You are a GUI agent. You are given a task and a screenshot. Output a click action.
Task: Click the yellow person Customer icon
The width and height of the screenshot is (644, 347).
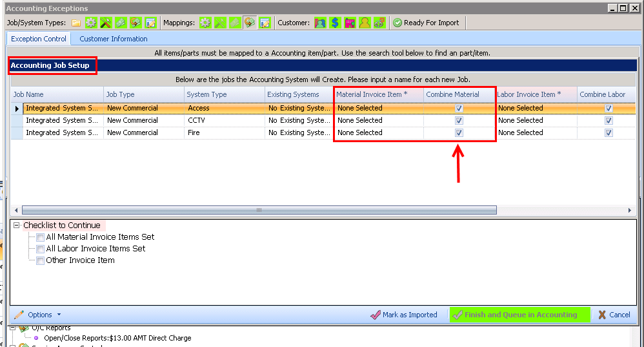pyautogui.click(x=365, y=23)
